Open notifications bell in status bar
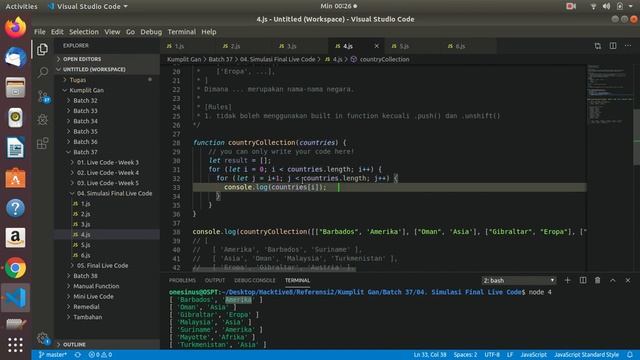Screen dimensions: 640x360 630,355
